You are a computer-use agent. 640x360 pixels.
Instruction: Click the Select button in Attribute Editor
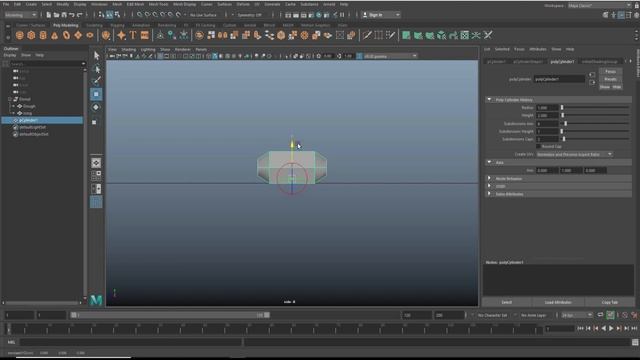tap(507, 302)
